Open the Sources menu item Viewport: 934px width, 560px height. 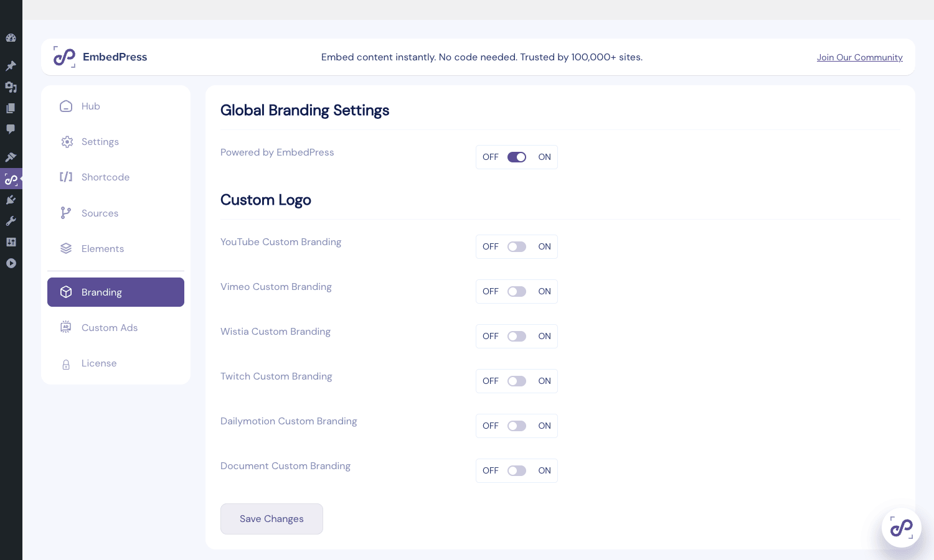click(116, 213)
